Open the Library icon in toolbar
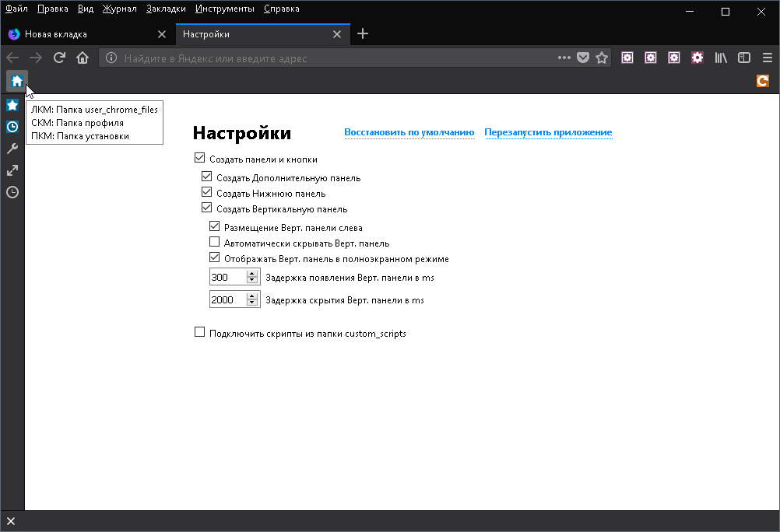Image resolution: width=780 pixels, height=532 pixels. 721,58
